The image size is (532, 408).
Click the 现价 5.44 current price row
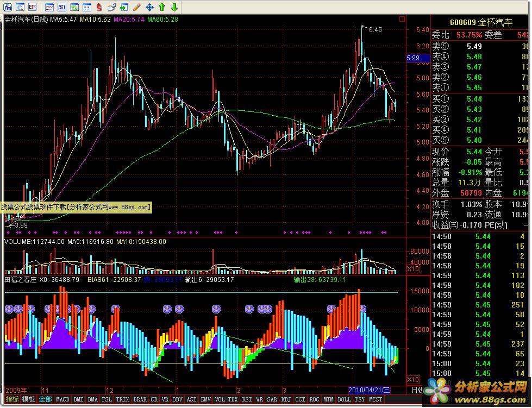point(457,152)
